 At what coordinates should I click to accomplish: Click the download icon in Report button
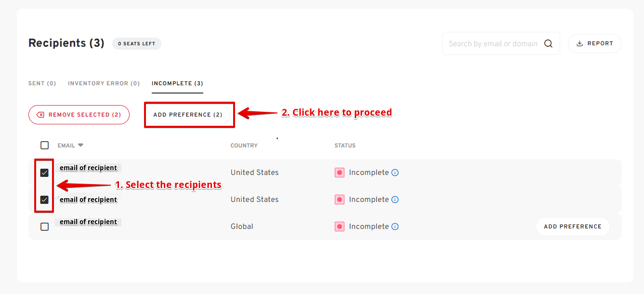click(579, 43)
